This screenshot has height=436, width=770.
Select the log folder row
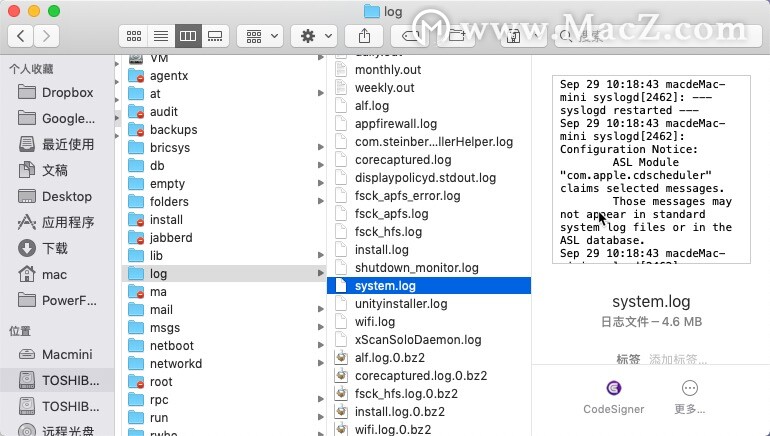(224, 273)
